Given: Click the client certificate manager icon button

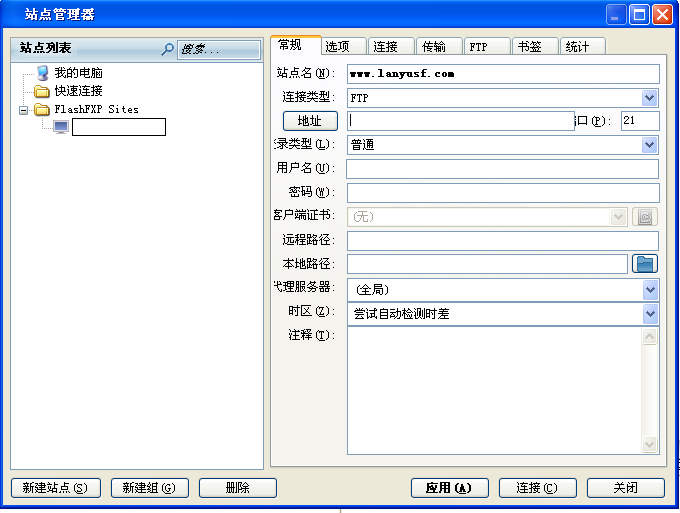Looking at the screenshot, I should point(645,217).
